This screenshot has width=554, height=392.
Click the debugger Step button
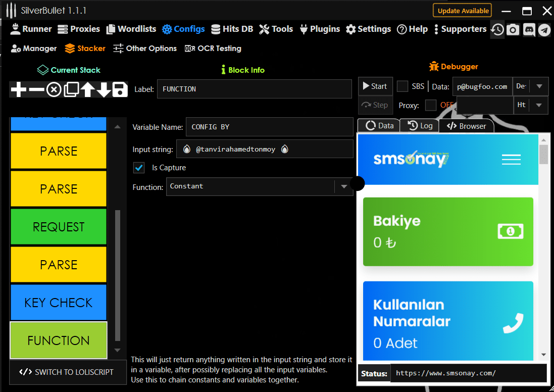(x=375, y=105)
